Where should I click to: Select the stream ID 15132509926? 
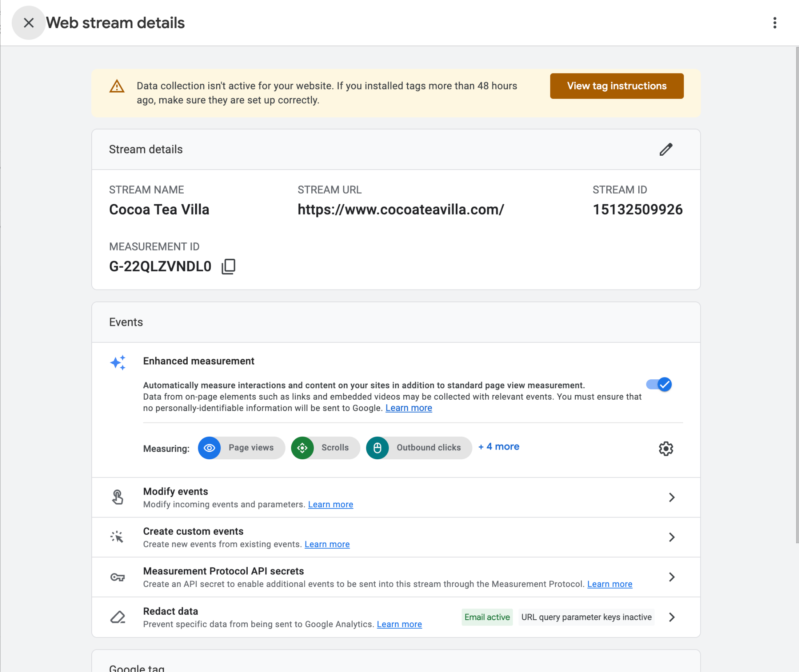click(x=638, y=210)
